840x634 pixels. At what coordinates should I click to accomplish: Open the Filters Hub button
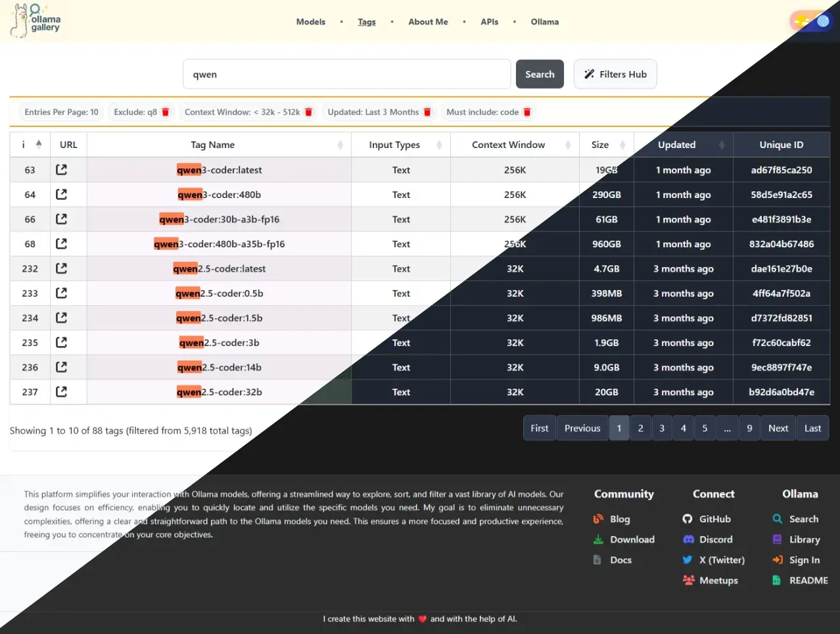click(615, 74)
